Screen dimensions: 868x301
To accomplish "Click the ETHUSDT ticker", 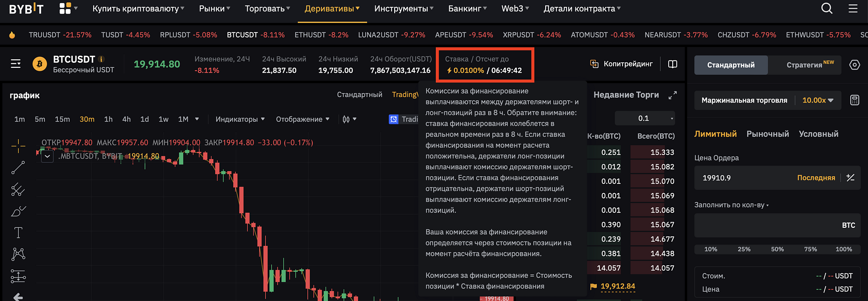I will coord(321,35).
